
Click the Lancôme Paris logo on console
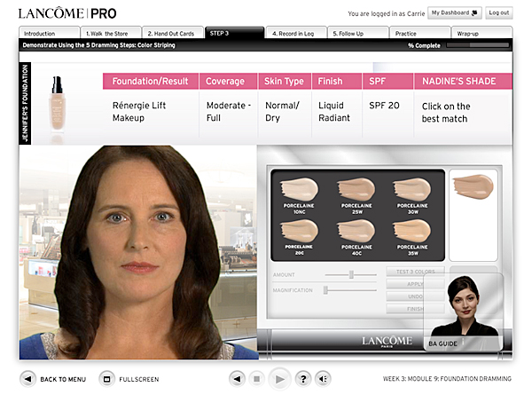387,341
